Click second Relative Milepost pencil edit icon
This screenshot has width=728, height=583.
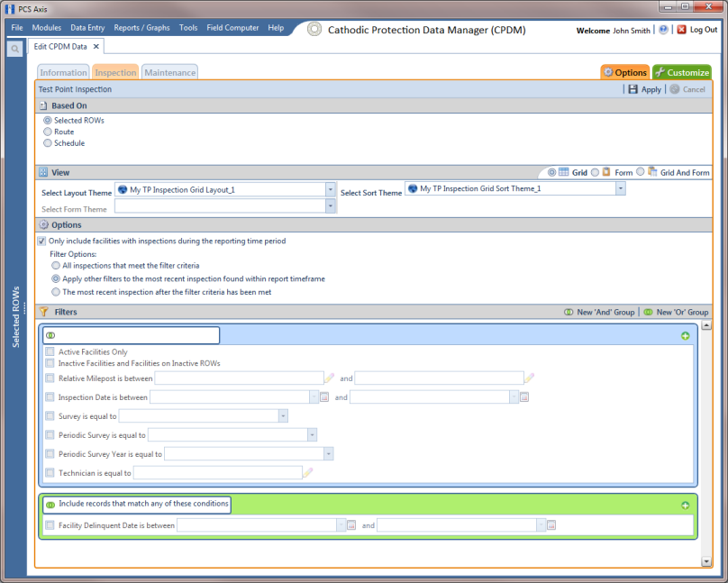tap(529, 378)
